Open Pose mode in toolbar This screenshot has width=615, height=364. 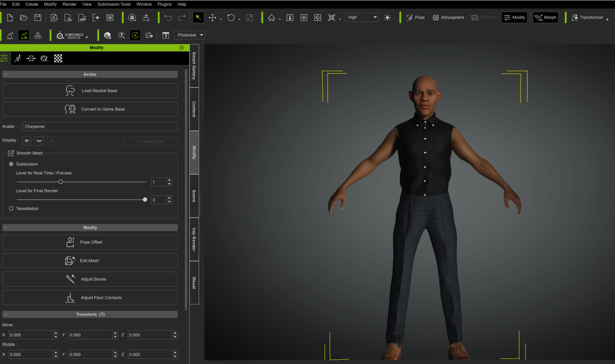[x=415, y=18]
